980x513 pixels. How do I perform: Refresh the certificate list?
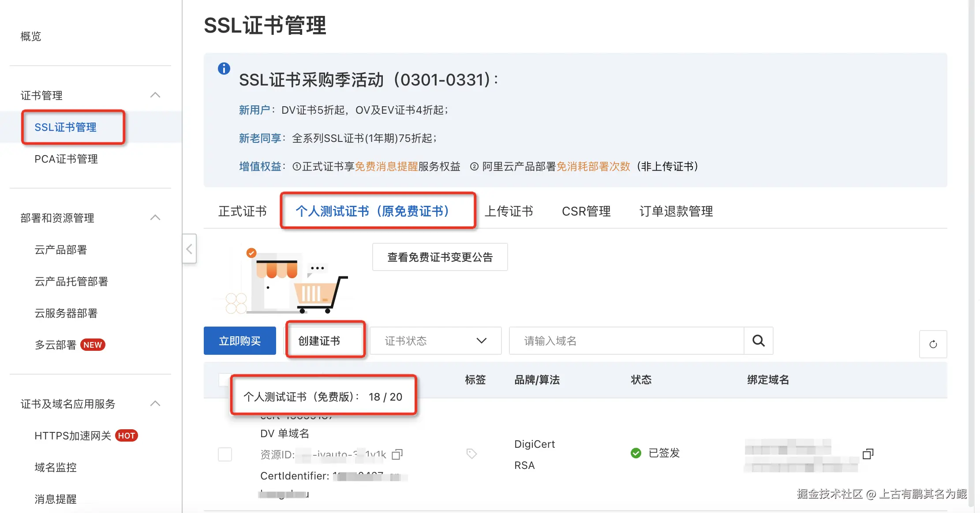(x=933, y=344)
